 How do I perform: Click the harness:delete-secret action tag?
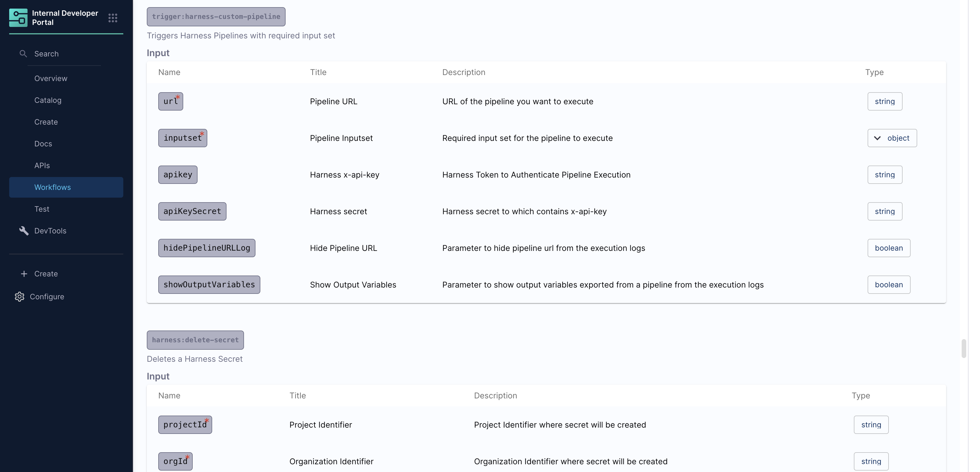click(195, 340)
